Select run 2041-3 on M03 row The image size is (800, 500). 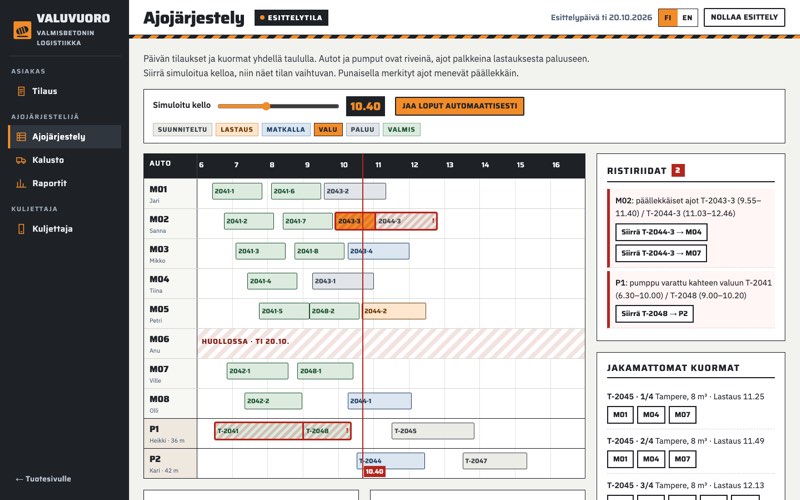click(x=261, y=252)
